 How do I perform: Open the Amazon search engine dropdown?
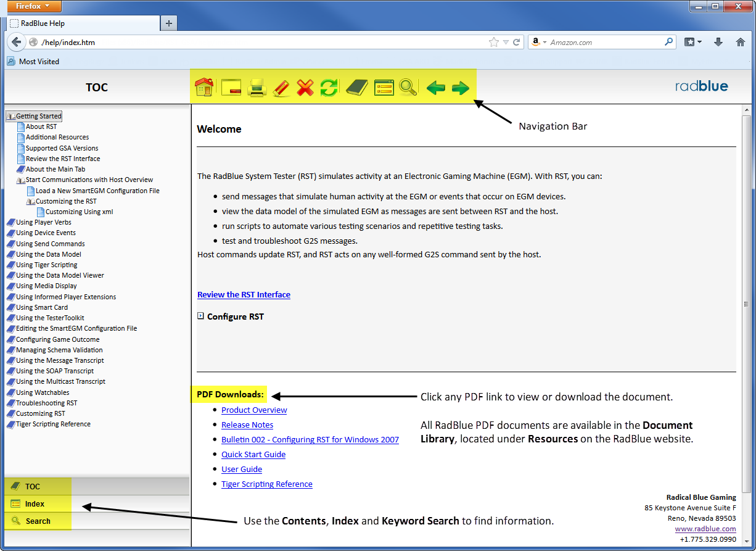(540, 42)
